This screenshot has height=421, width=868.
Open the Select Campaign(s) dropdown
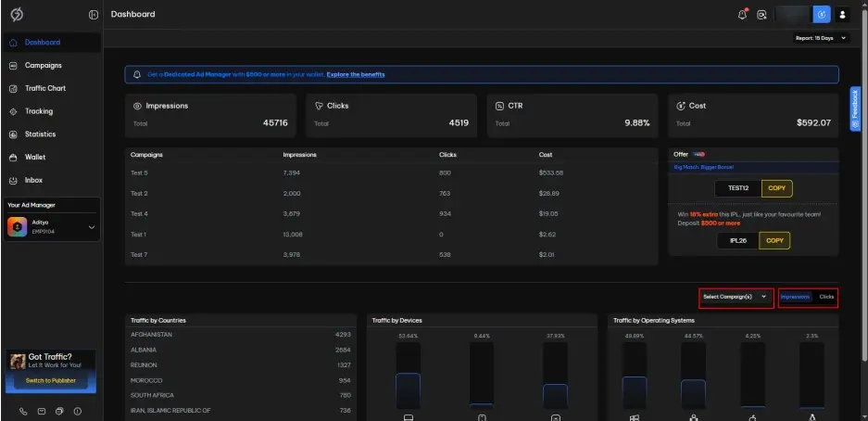(736, 297)
